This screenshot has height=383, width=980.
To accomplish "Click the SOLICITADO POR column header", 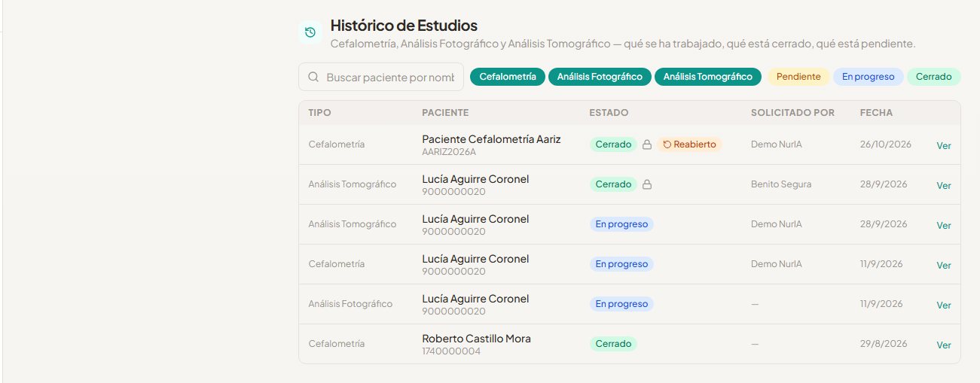I will (792, 113).
